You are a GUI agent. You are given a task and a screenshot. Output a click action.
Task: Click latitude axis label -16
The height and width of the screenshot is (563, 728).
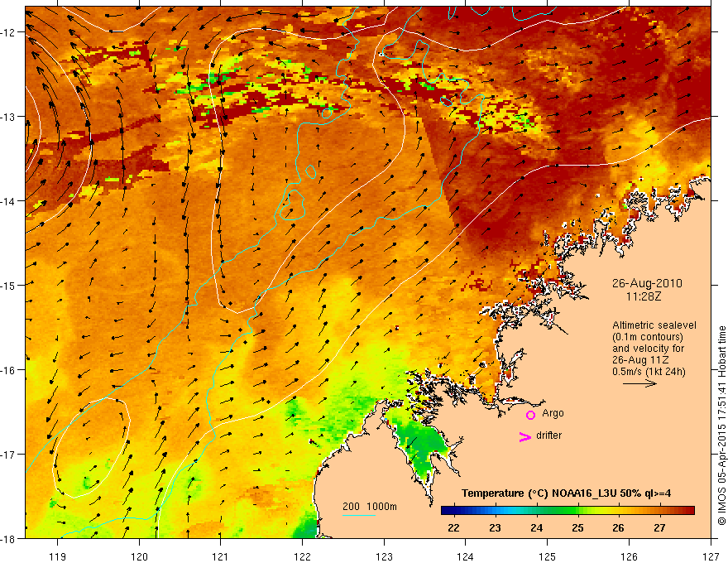click(9, 370)
